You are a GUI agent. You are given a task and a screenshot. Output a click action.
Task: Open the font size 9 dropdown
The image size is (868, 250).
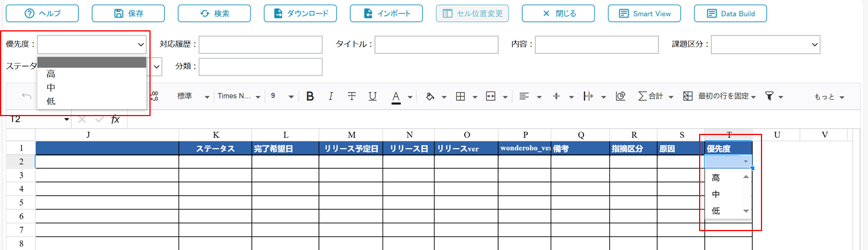pyautogui.click(x=282, y=96)
